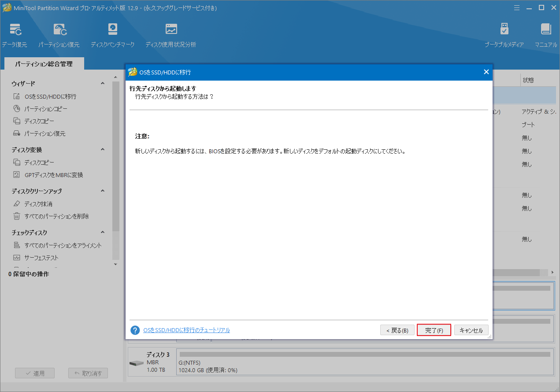Image resolution: width=560 pixels, height=392 pixels.
Task: Open the OSをSSD/HDDに移行のチュートリアル link
Action: 186,330
